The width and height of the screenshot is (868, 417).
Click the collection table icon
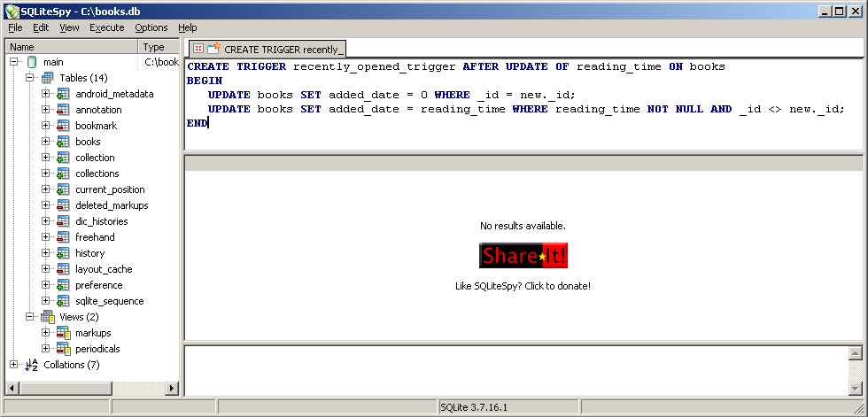63,158
